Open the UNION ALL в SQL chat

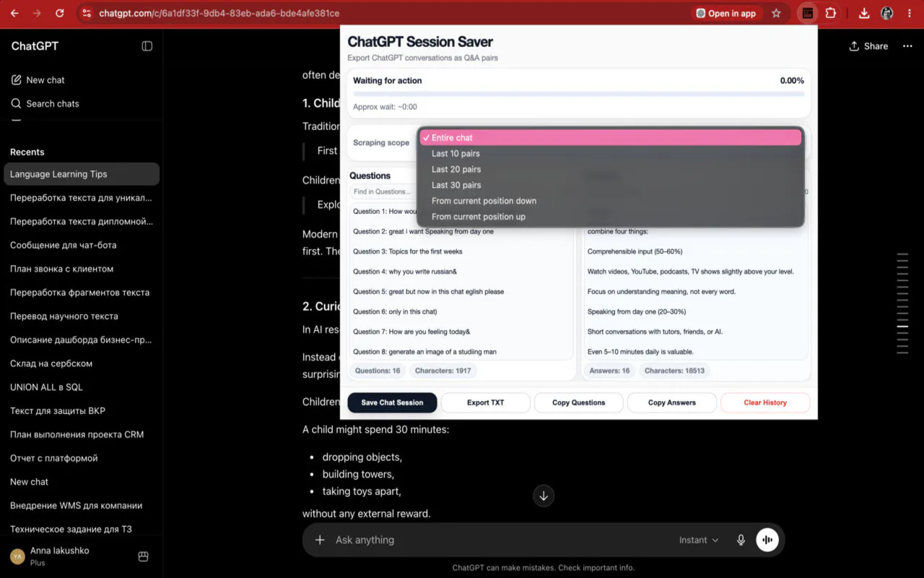coord(82,387)
